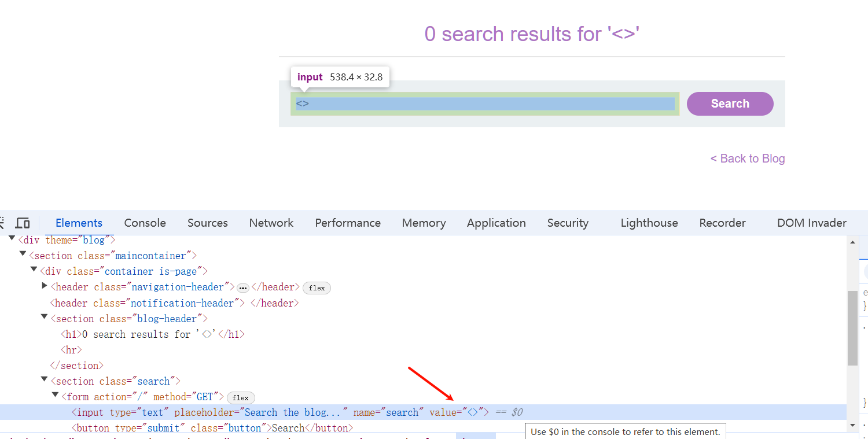Viewport: 868px width, 439px height.
Task: Toggle the device toolbar icon
Action: 23,223
